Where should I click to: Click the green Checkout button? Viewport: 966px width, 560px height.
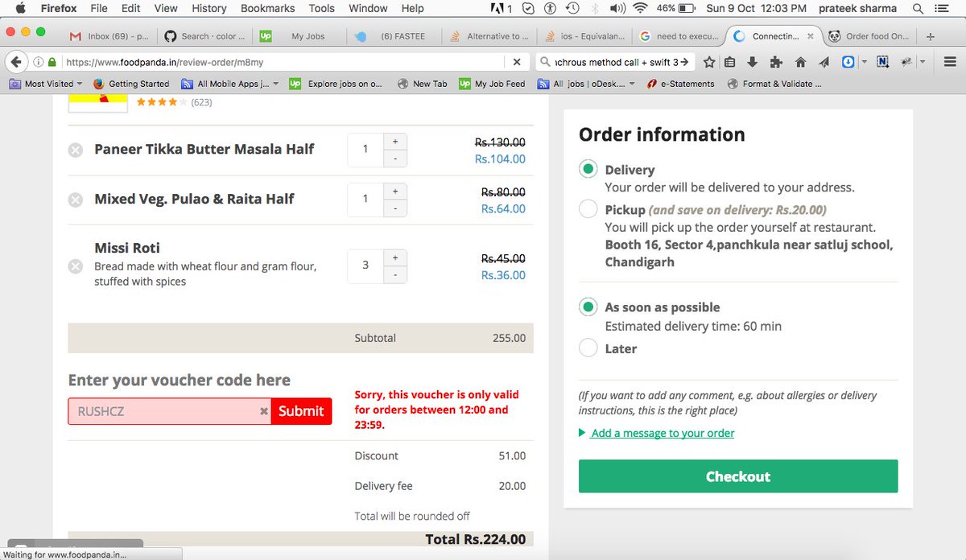(738, 476)
